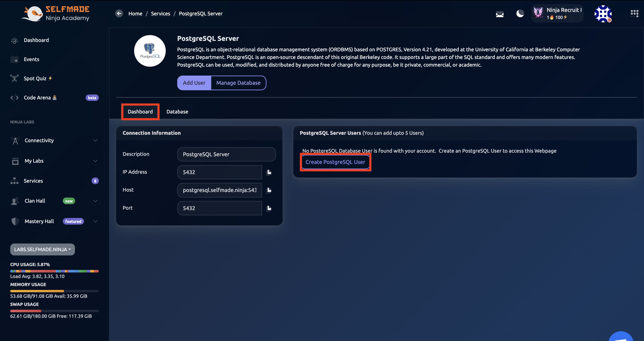Click Create PostgreSQL User button
Image resolution: width=644 pixels, height=341 pixels.
point(335,162)
